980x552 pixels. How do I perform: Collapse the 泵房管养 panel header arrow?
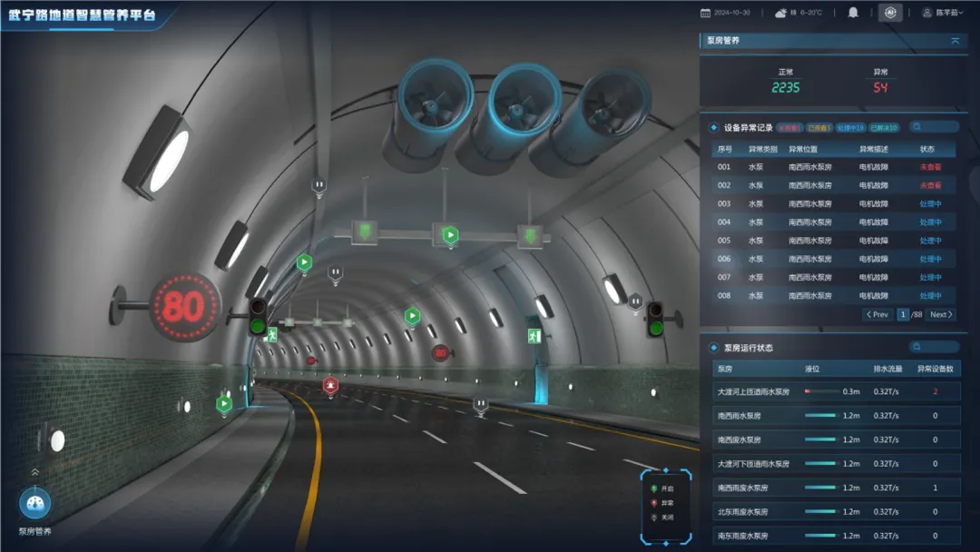tap(955, 41)
